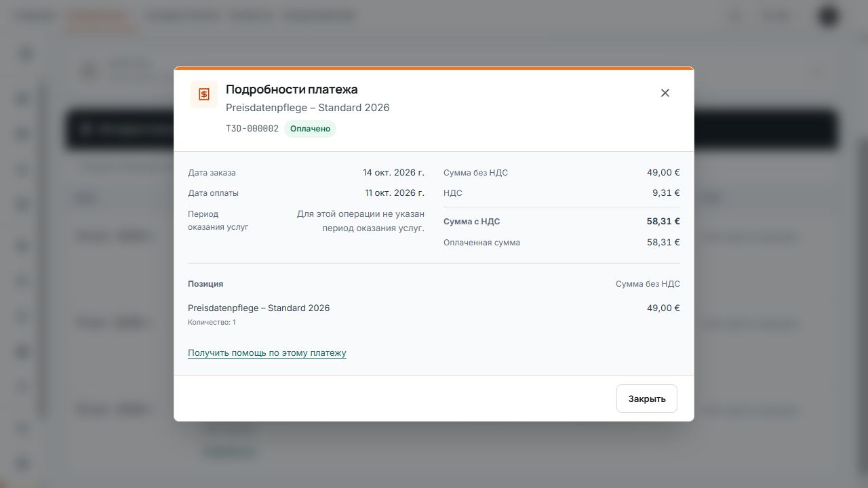Close the payment details dialog with X
Image resolution: width=868 pixels, height=488 pixels.
665,93
